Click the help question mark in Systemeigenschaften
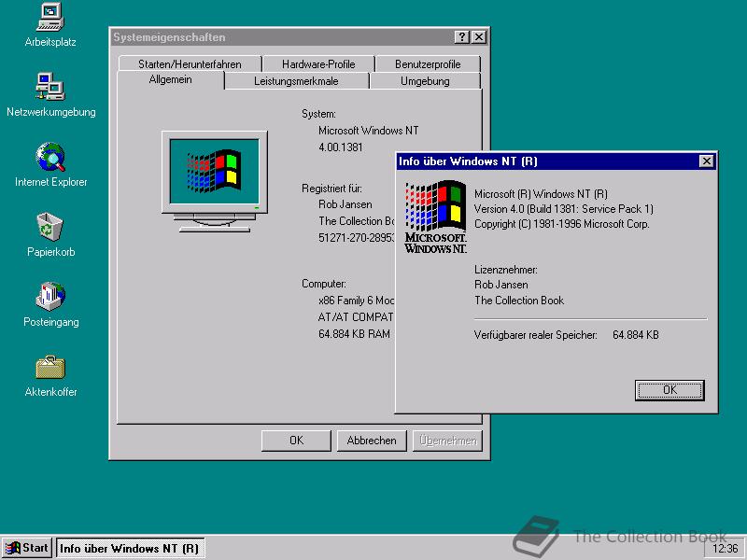 tap(461, 37)
